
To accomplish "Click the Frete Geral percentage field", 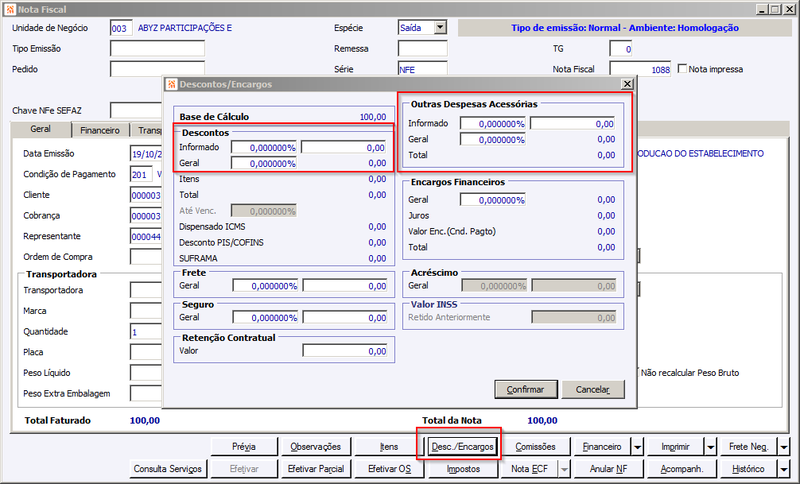I will (265, 286).
